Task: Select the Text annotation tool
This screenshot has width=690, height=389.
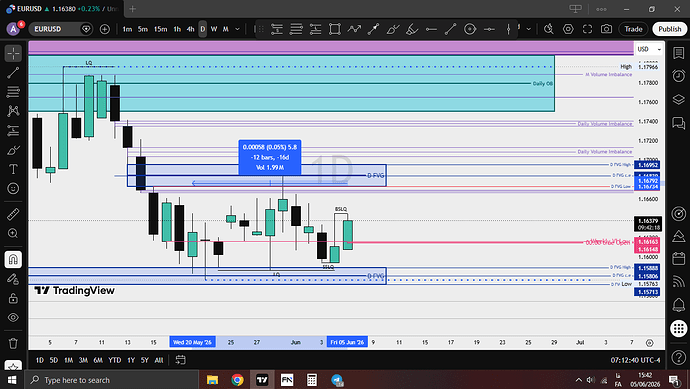Action: pos(13,169)
